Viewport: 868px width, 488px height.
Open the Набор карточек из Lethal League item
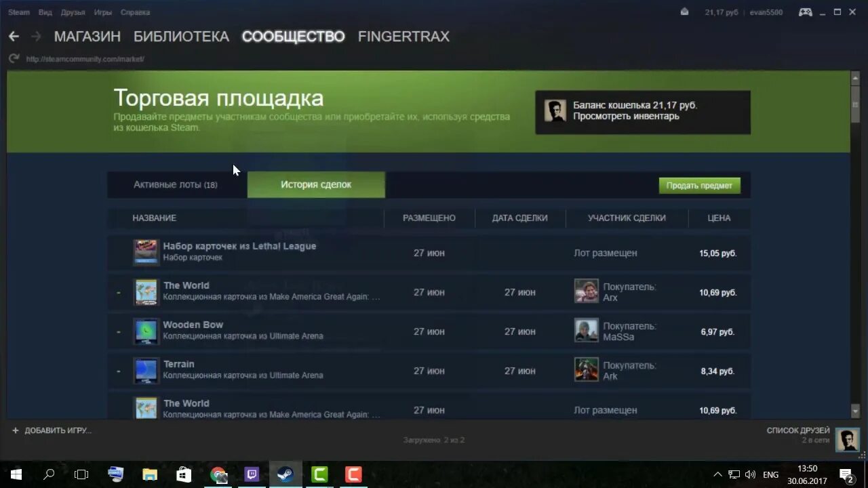coord(239,246)
